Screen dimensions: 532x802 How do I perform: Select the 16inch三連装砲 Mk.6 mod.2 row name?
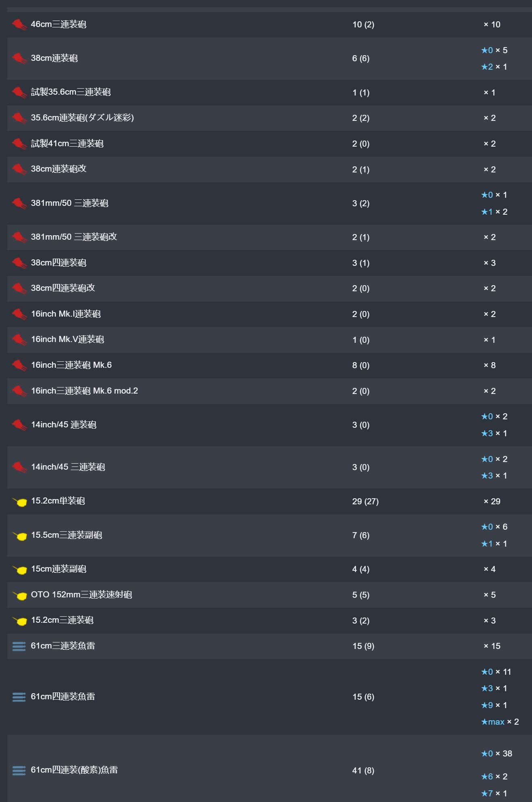tap(85, 391)
